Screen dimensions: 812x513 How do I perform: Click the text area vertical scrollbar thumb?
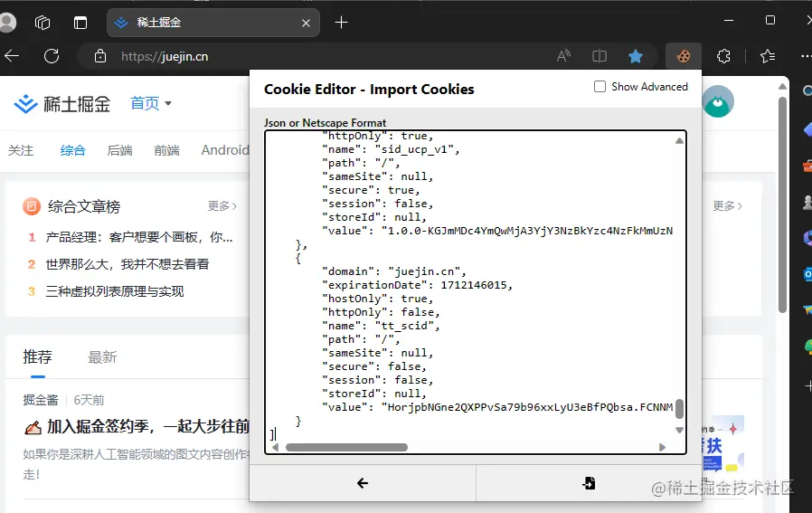click(x=679, y=409)
